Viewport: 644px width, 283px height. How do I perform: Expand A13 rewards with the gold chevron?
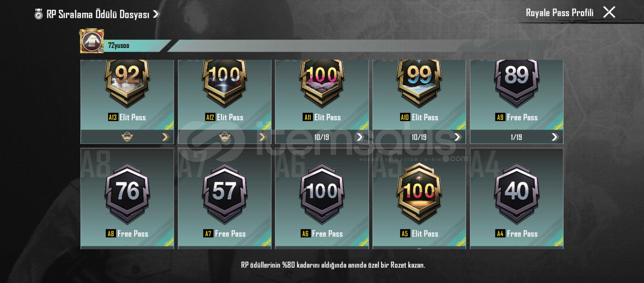point(165,137)
